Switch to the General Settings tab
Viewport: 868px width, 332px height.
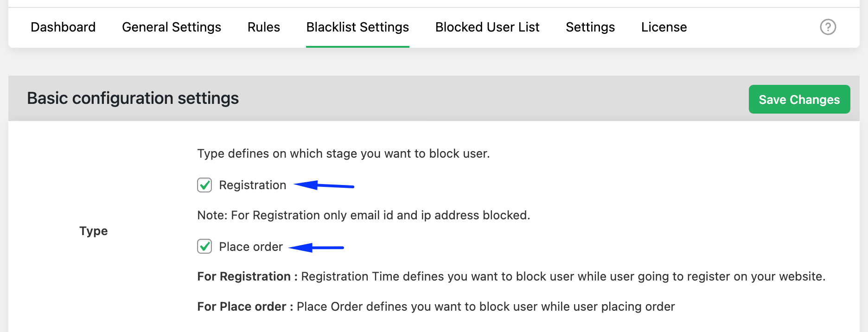point(172,27)
